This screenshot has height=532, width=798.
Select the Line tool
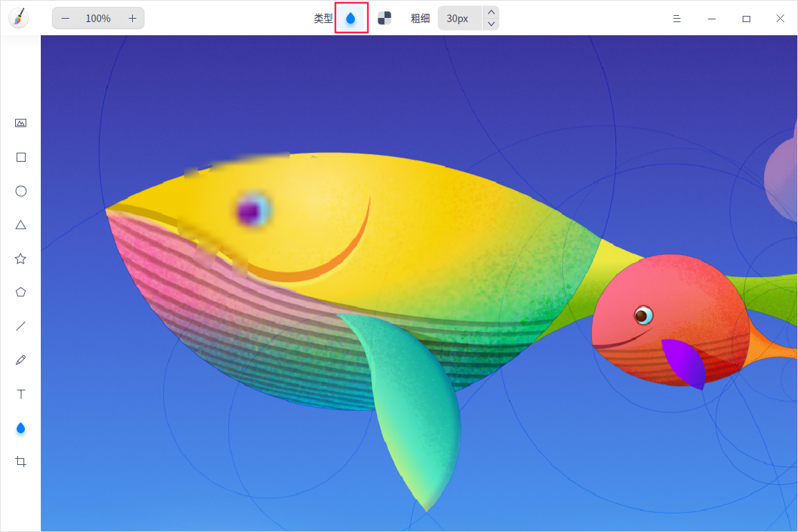click(x=21, y=326)
